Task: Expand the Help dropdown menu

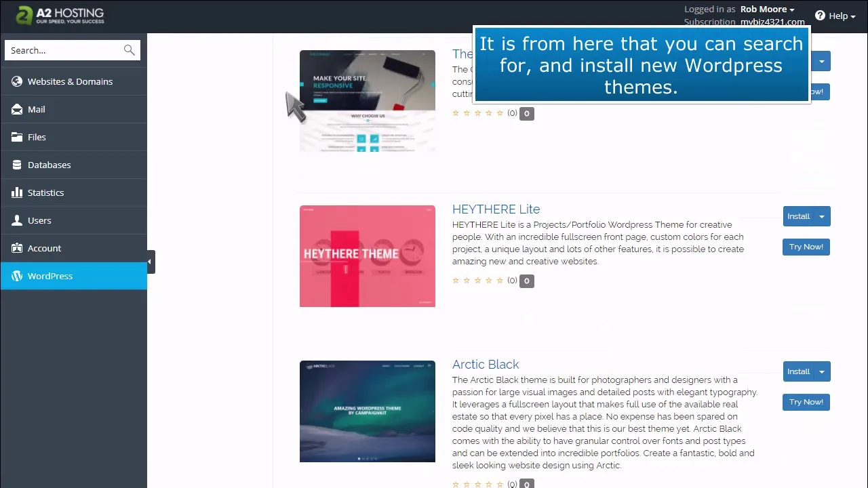Action: click(842, 16)
